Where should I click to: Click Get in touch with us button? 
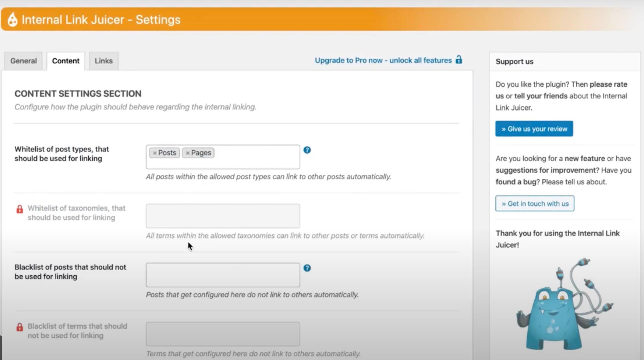(534, 203)
